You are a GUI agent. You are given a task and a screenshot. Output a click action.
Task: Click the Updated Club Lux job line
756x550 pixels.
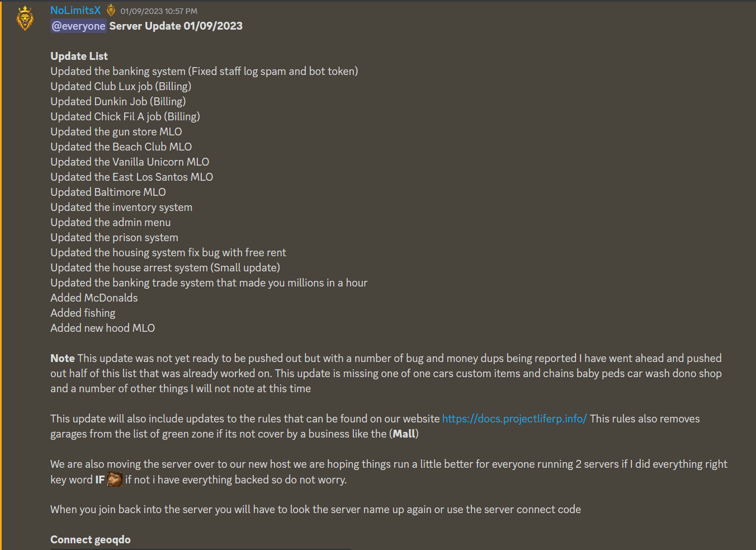coord(121,86)
